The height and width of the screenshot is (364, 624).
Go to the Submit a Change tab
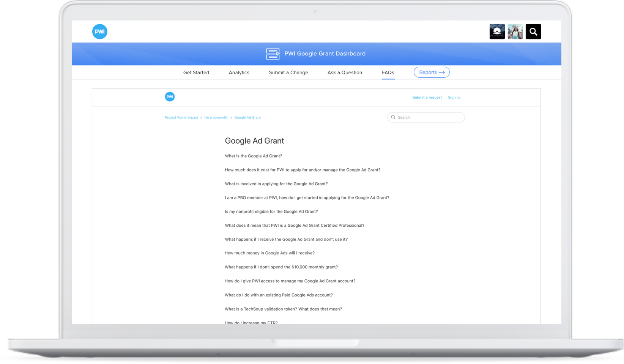coord(288,72)
